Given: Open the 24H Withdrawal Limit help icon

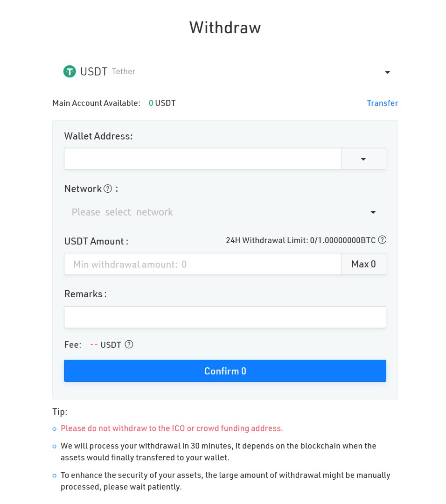Looking at the screenshot, I should click(382, 240).
